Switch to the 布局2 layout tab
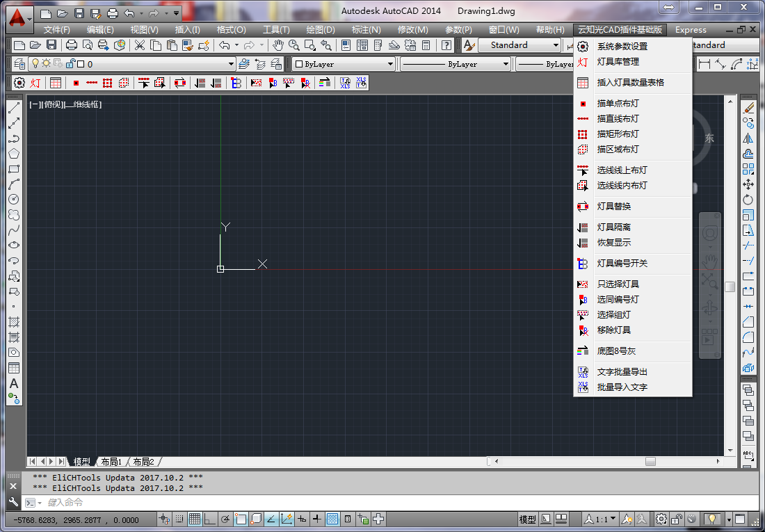Viewport: 765px width, 532px height. [x=143, y=462]
